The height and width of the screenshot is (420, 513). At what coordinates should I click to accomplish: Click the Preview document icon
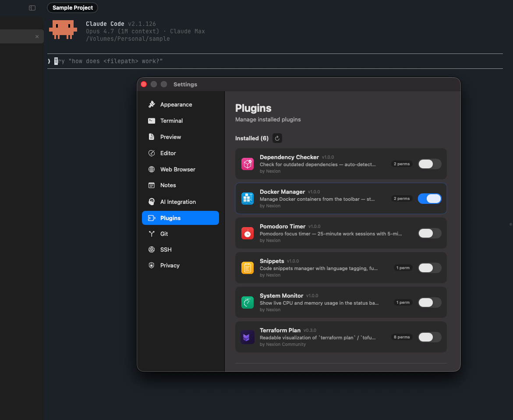(x=152, y=137)
